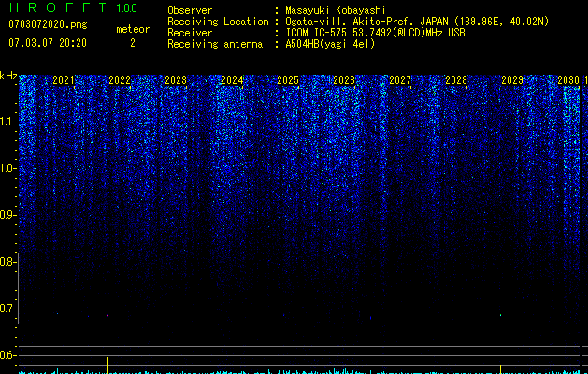Click the 2021 time marker
Screen dimensions: 588x374
pyautogui.click(x=64, y=79)
